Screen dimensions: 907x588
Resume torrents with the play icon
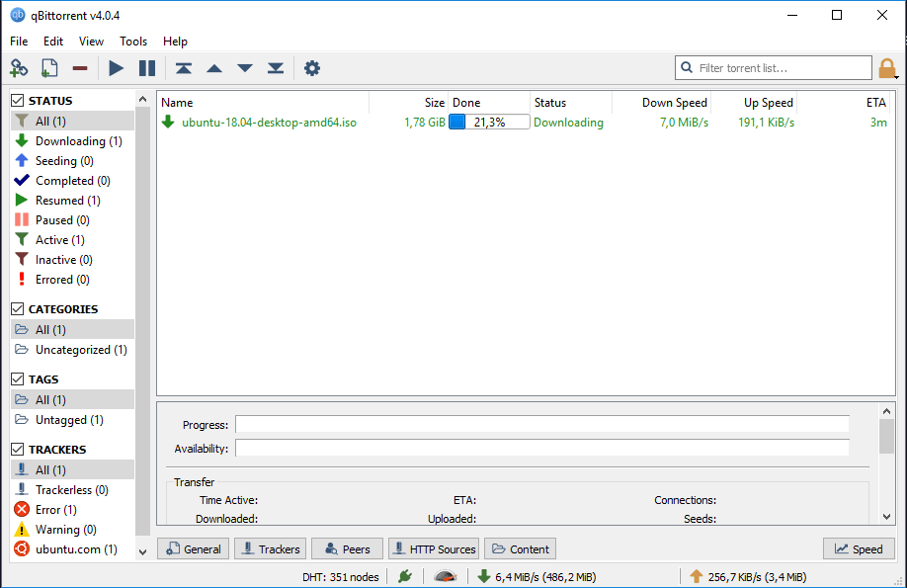coord(117,68)
